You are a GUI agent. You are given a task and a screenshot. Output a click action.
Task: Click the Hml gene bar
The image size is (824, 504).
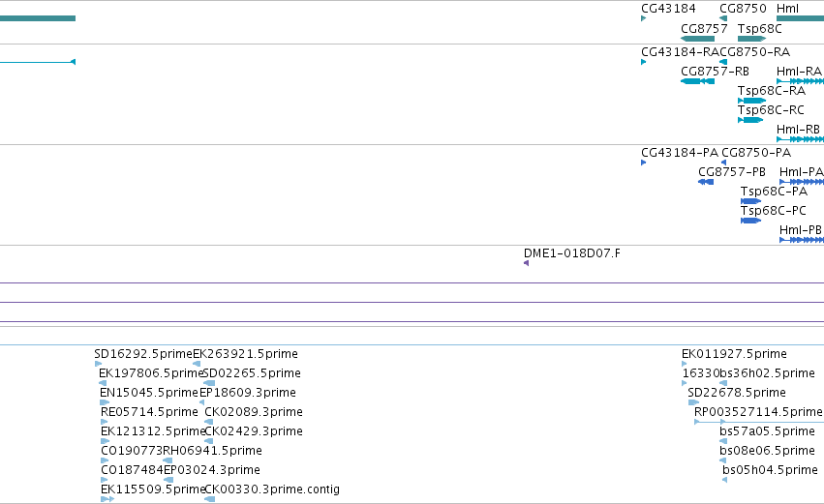[801, 19]
